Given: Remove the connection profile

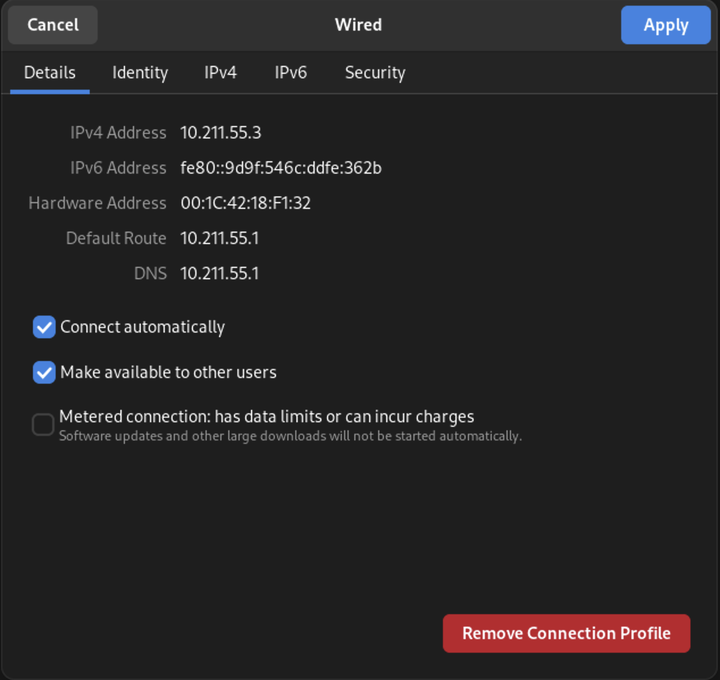Looking at the screenshot, I should [x=566, y=633].
